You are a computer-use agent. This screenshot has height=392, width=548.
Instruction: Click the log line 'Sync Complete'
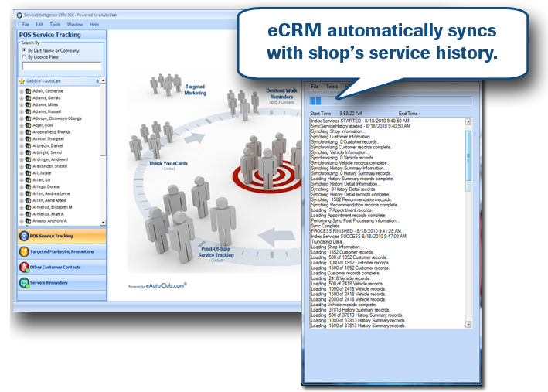(325, 226)
